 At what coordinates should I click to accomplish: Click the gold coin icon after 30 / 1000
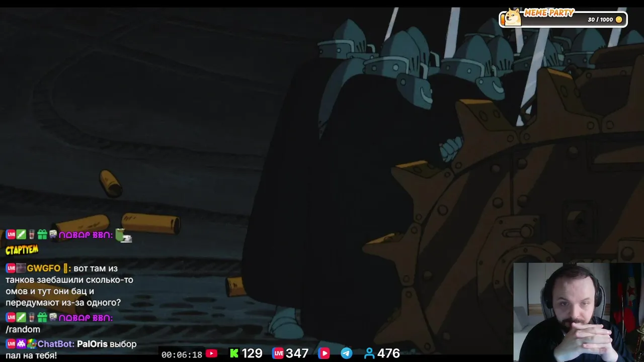pyautogui.click(x=619, y=20)
